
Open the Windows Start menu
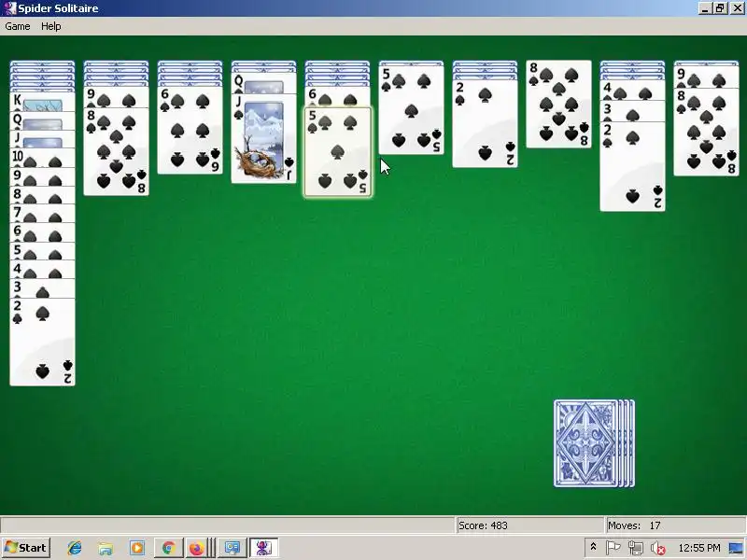coord(26,548)
